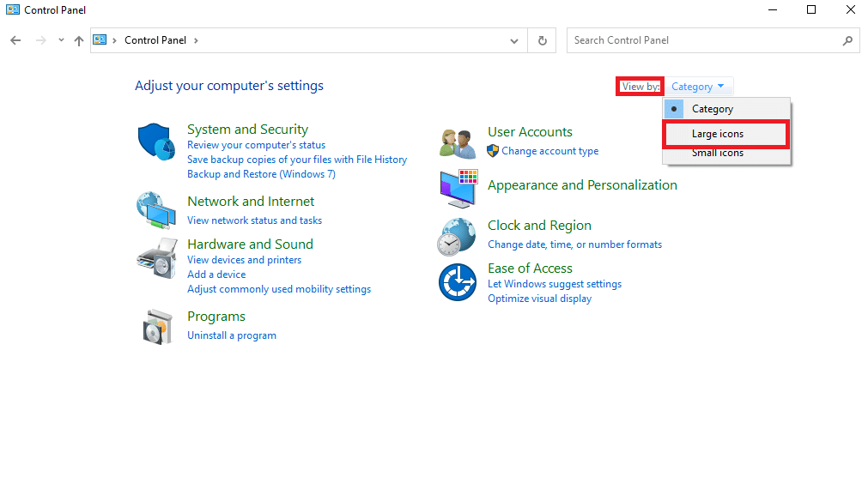Open the Uninstall a program link
Screen dimensions: 868x495
232,335
